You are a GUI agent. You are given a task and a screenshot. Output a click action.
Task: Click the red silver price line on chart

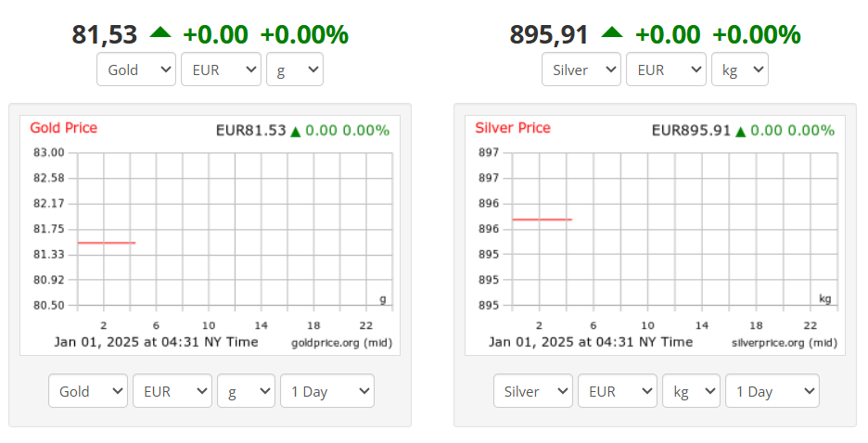point(542,220)
